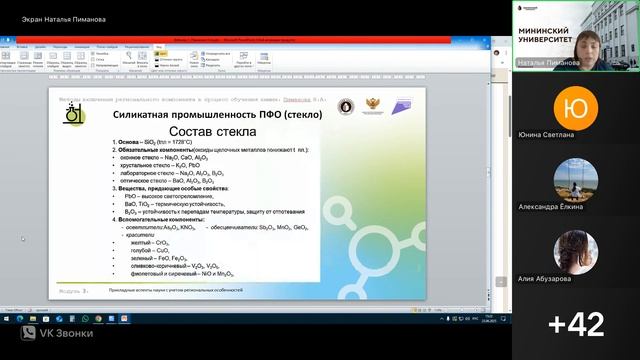640x360 pixels.
Task: Open Reading View in the ribbon
Action: pyautogui.click(x=38, y=59)
